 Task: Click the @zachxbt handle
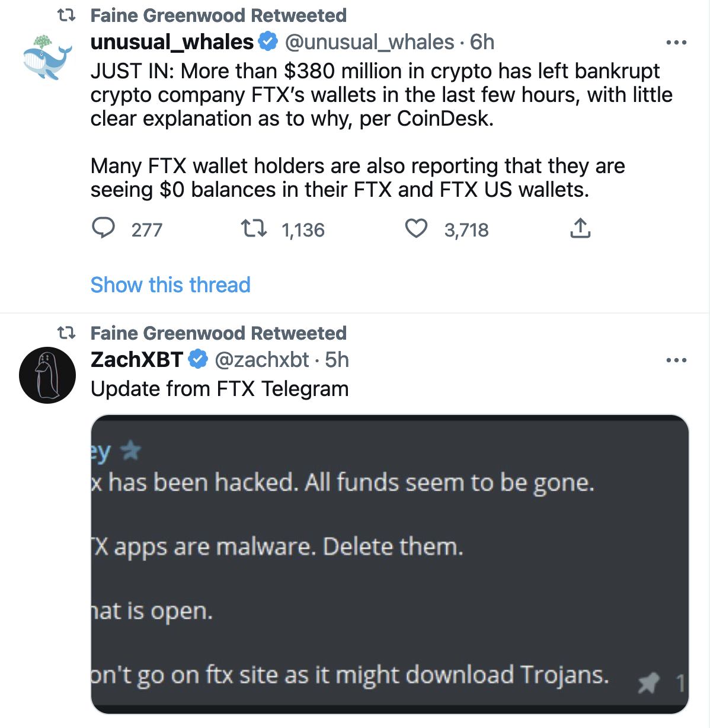[x=261, y=360]
